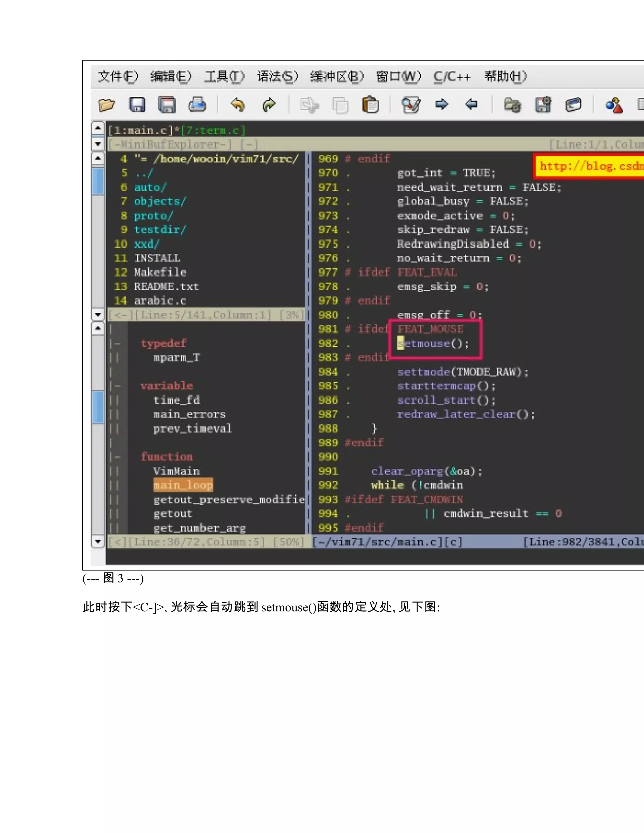644x833 pixels.
Task: Jump to time_fd variable tag
Action: pyautogui.click(x=177, y=400)
